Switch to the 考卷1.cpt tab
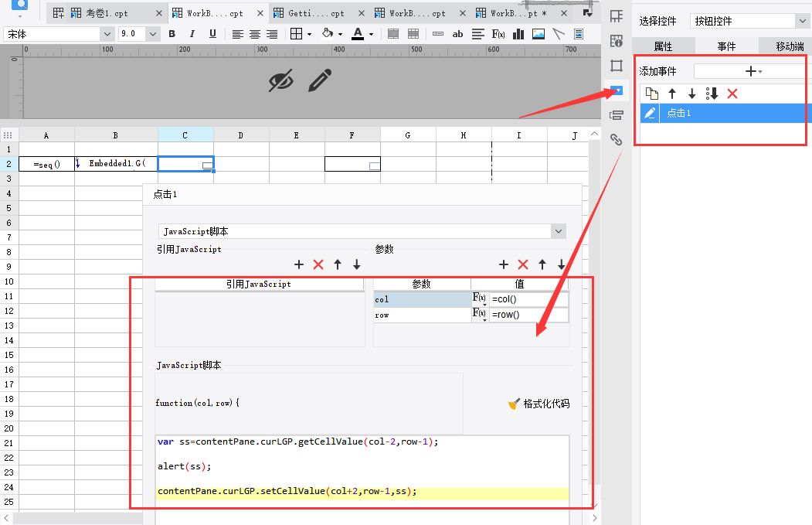812x525 pixels. (x=107, y=13)
